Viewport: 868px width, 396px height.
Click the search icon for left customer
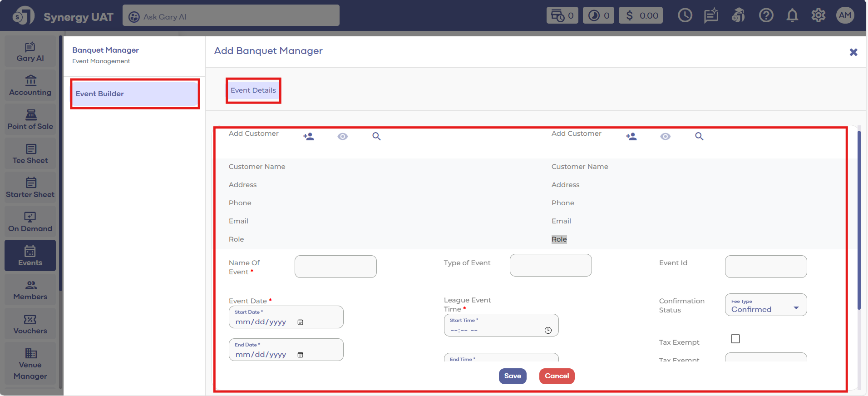[x=376, y=136]
